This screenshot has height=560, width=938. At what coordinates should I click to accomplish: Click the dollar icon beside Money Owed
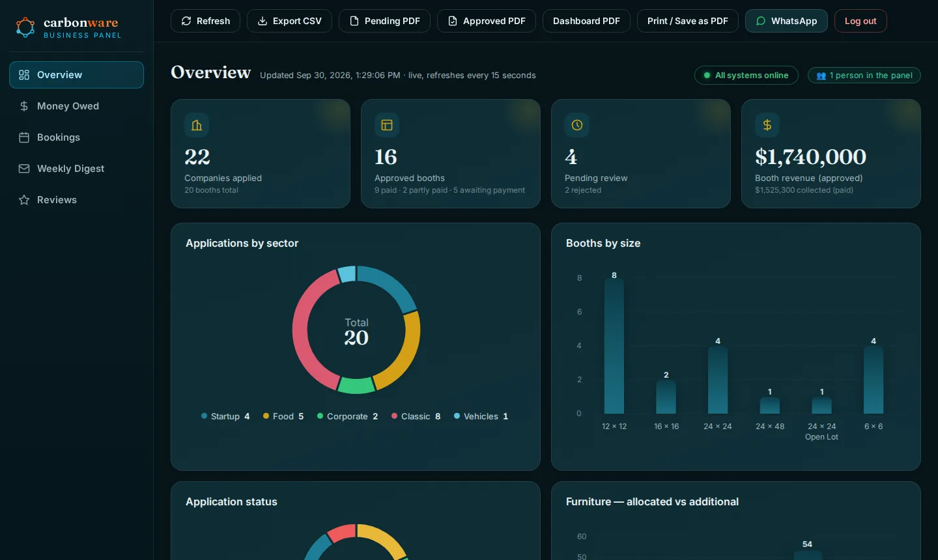point(24,106)
